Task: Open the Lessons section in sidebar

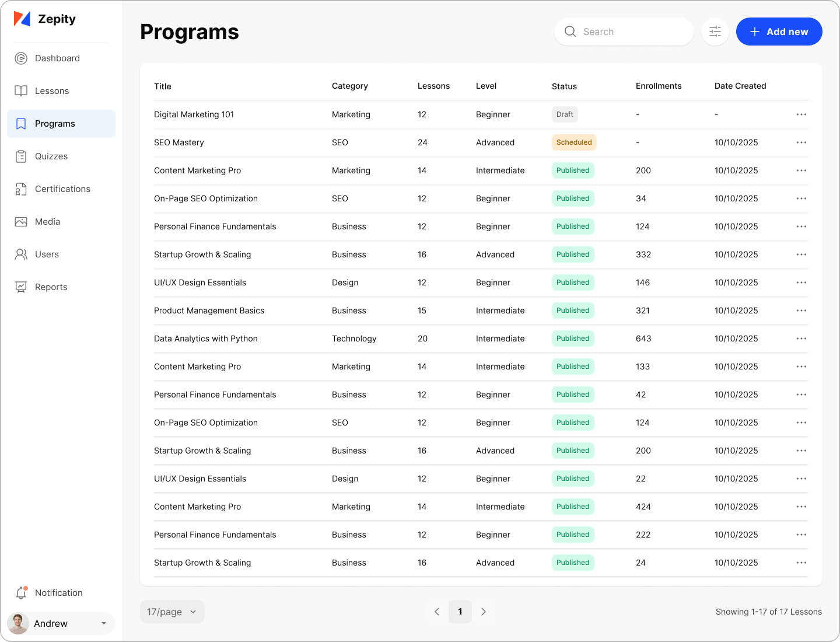Action: pos(52,91)
